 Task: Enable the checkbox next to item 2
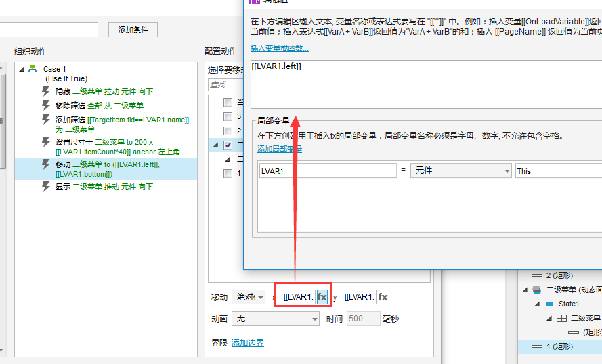pyautogui.click(x=228, y=131)
